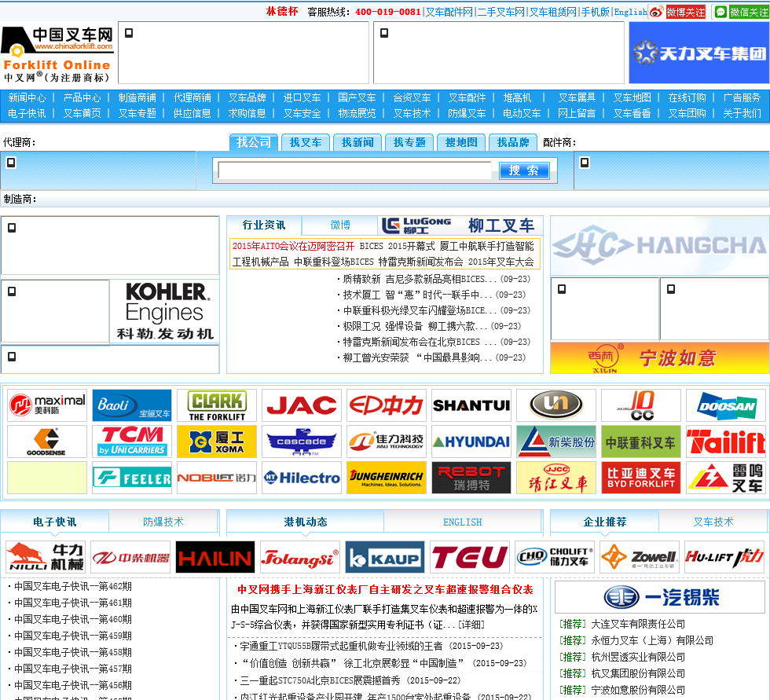This screenshot has height=700, width=770.
Task: Open the DOOSAN brand logo
Action: click(x=726, y=405)
